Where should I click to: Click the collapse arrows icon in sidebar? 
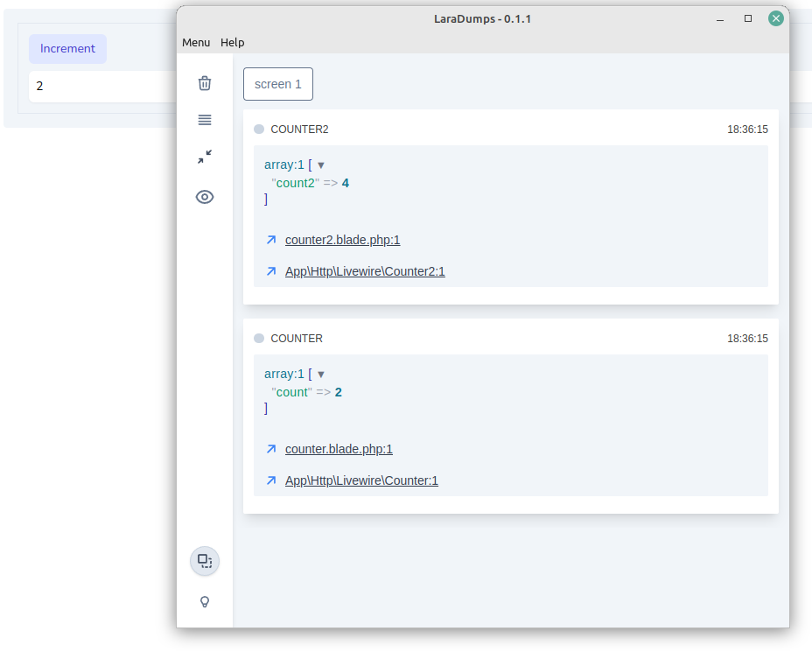pos(205,157)
